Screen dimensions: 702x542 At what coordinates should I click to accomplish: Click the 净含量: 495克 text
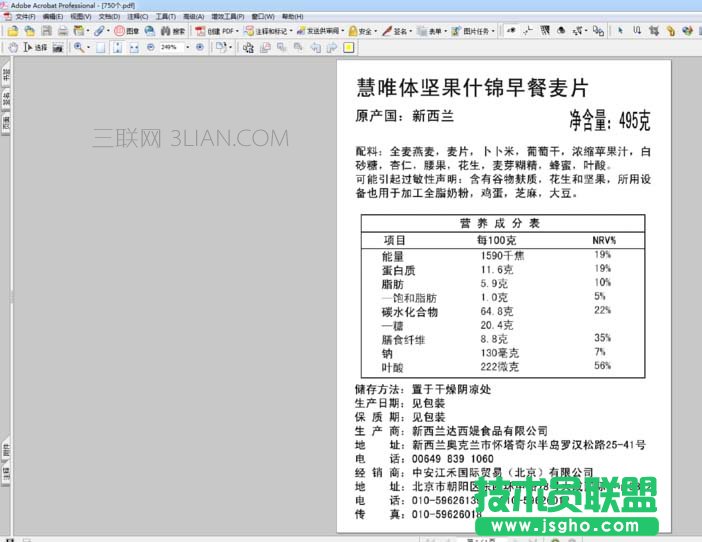point(610,120)
